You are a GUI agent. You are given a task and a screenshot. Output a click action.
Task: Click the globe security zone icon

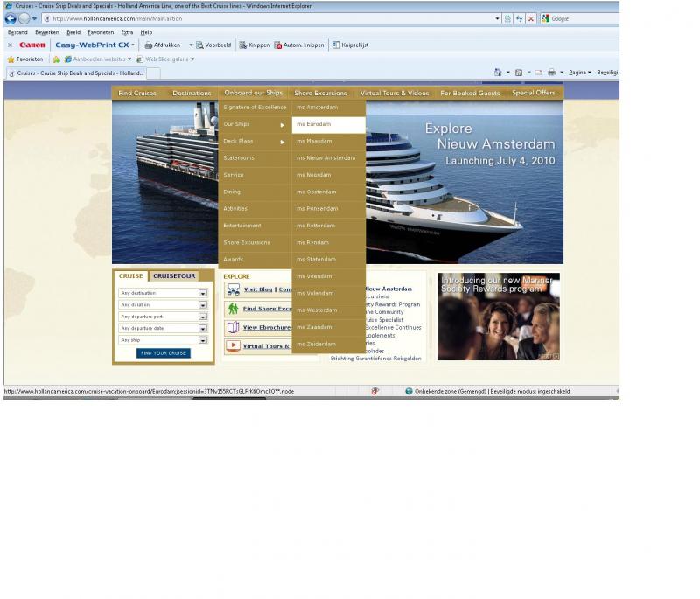(409, 391)
